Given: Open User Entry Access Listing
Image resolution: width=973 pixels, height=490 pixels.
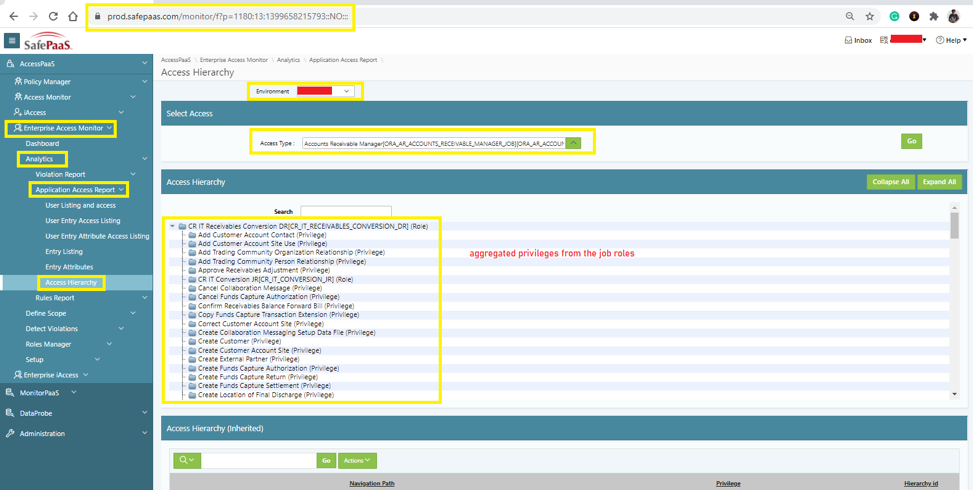Looking at the screenshot, I should click(x=83, y=221).
